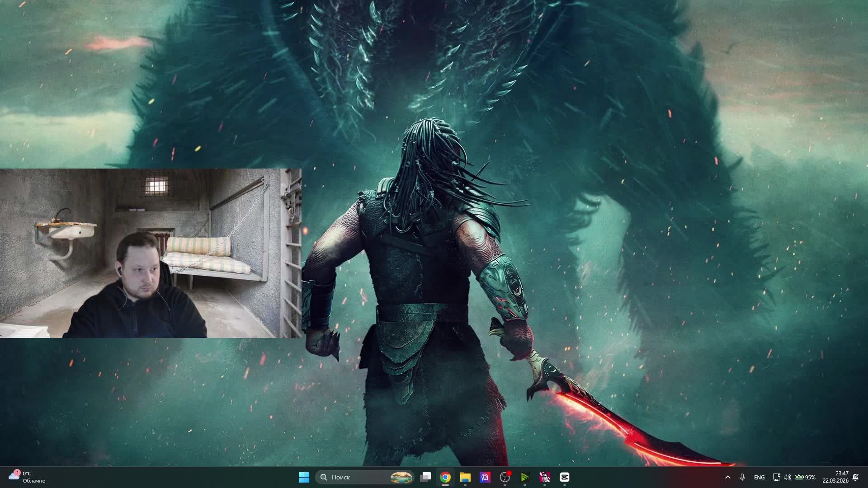This screenshot has height=488, width=868.
Task: Expand the hidden system tray icons
Action: coord(727,477)
